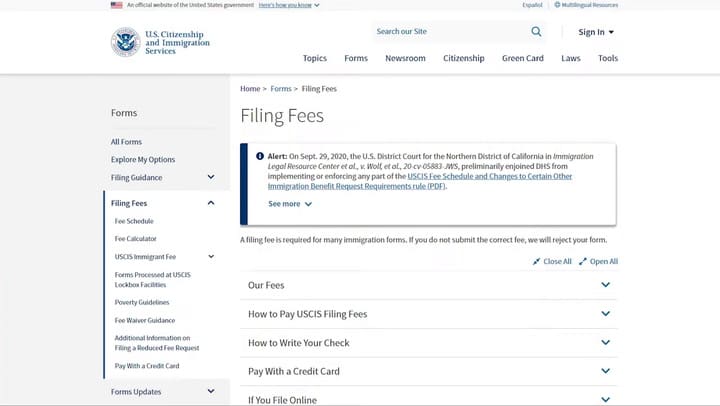The height and width of the screenshot is (406, 720).
Task: Click Open All text link
Action: [604, 261]
